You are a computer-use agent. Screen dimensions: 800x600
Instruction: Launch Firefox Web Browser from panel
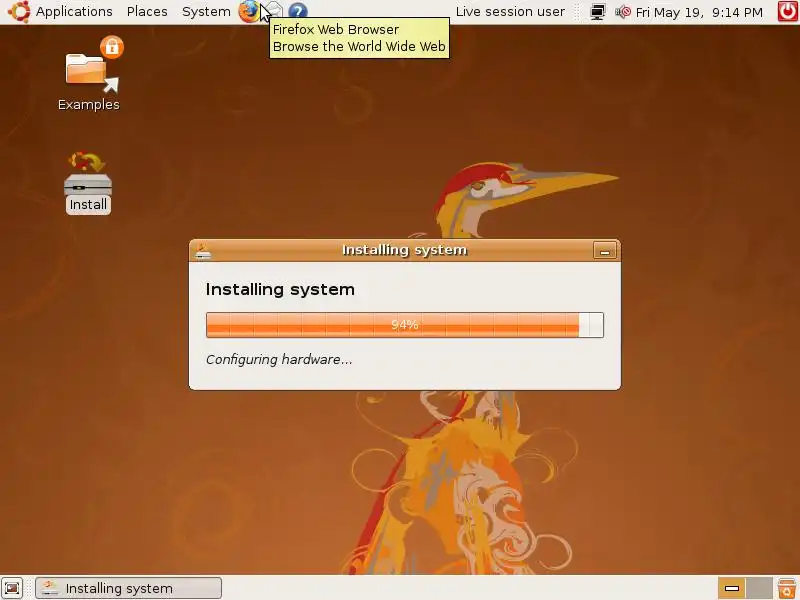click(x=249, y=11)
